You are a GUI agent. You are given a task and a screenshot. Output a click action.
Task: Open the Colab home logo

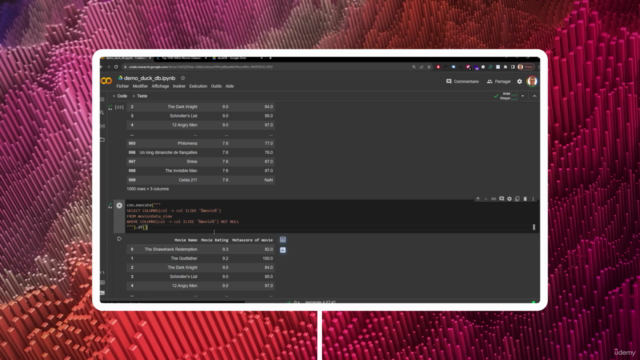coord(107,81)
